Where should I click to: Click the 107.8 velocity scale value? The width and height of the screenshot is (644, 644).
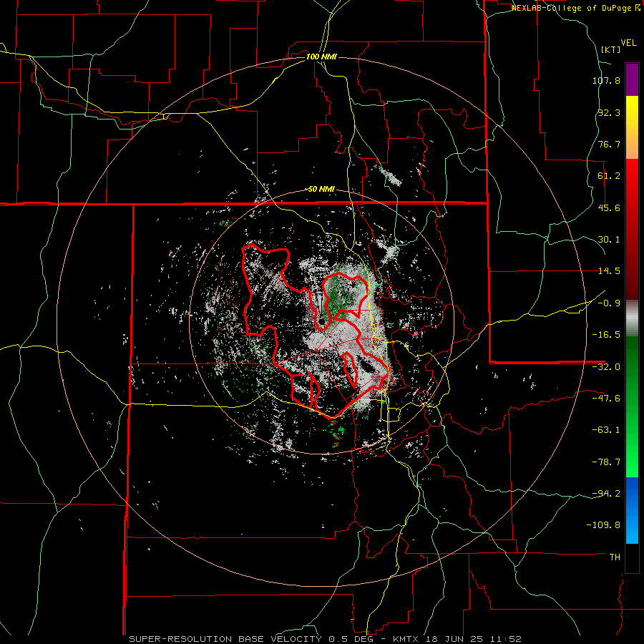click(x=606, y=80)
